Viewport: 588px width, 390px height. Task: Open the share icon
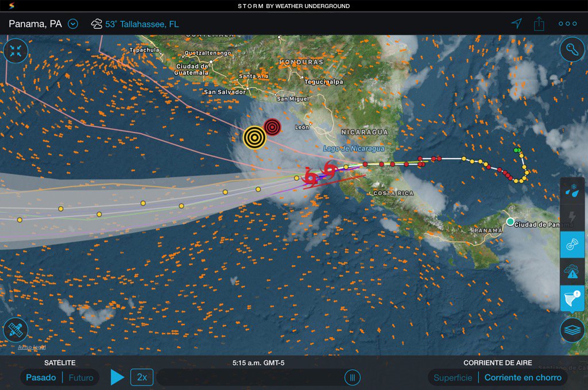[x=539, y=24]
